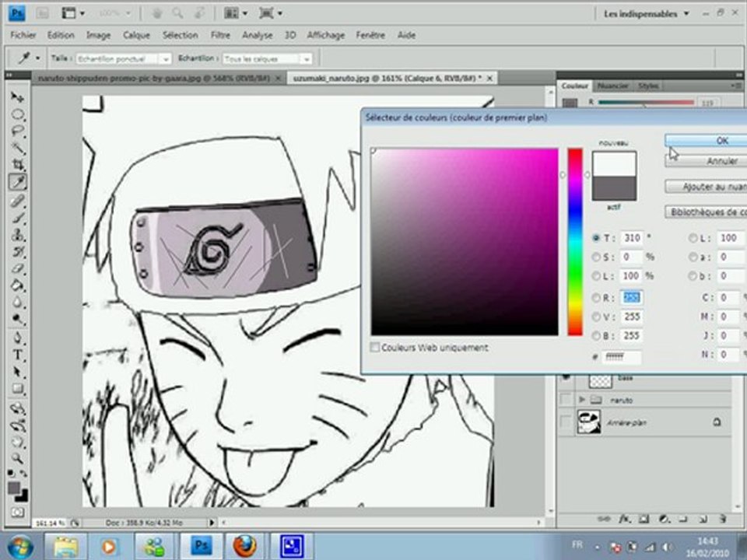
Task: Toggle visibility of naruto layer group
Action: [566, 400]
